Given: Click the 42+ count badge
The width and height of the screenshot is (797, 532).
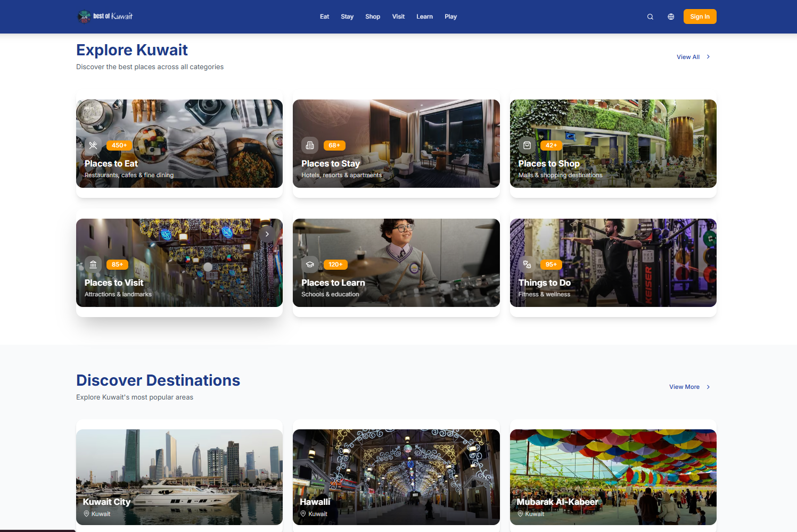Looking at the screenshot, I should tap(552, 145).
